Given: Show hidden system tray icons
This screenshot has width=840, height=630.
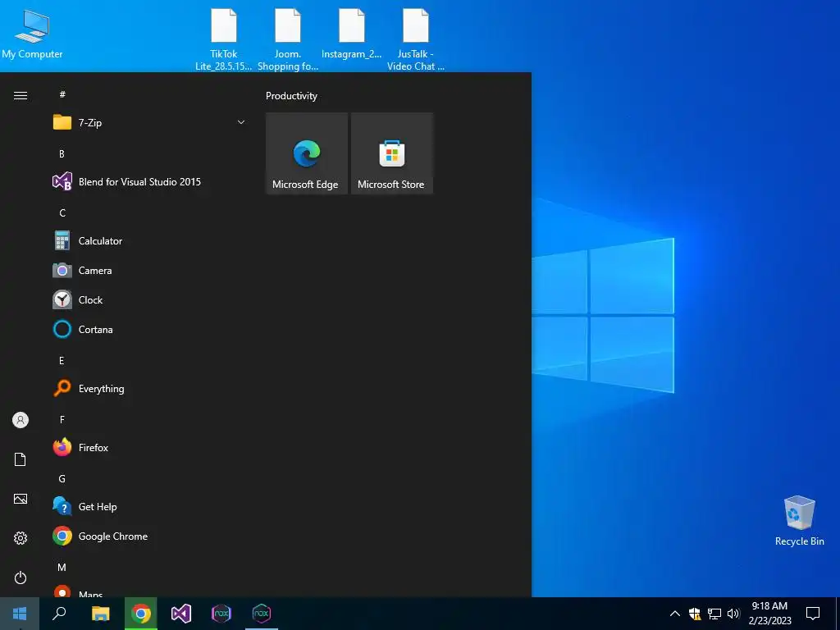Looking at the screenshot, I should coord(675,614).
